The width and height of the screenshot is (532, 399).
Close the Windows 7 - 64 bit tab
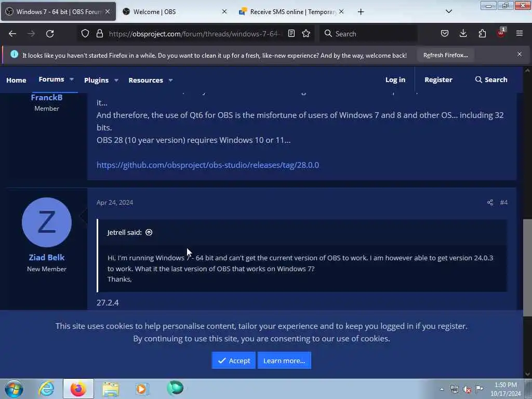click(x=108, y=11)
